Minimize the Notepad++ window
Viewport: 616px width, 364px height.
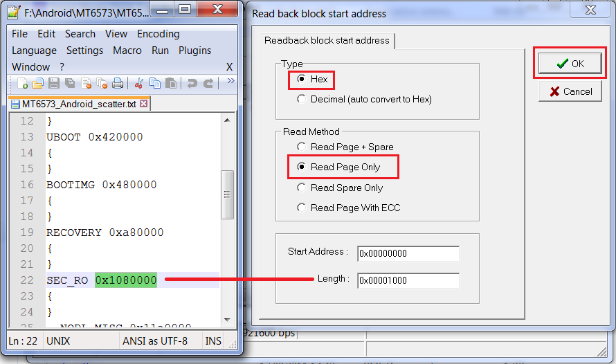[x=162, y=10]
